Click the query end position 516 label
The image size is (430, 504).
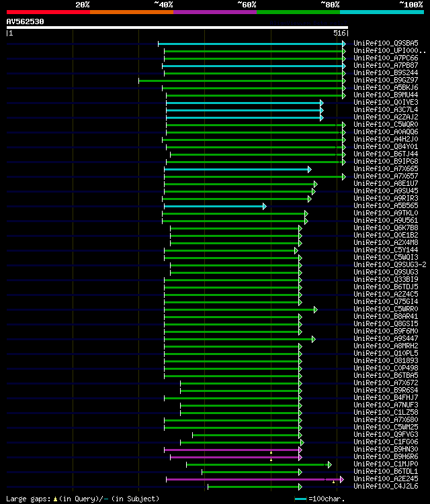pos(339,33)
